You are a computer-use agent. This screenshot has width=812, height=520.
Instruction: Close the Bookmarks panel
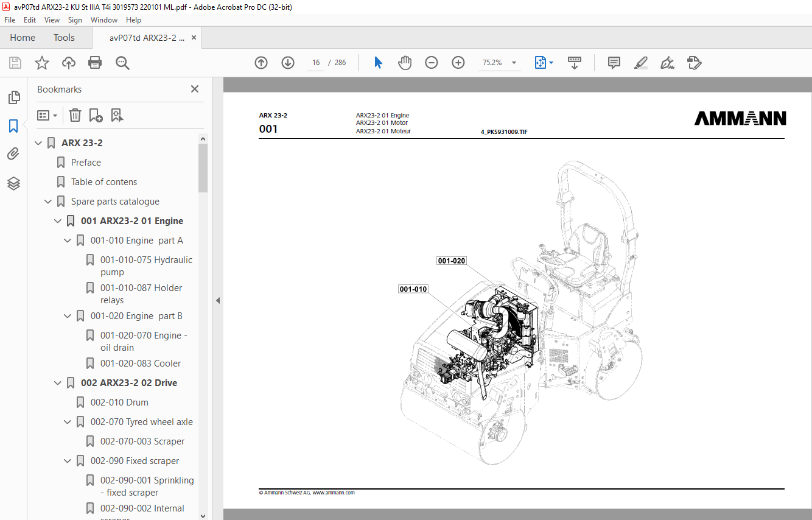coord(195,89)
